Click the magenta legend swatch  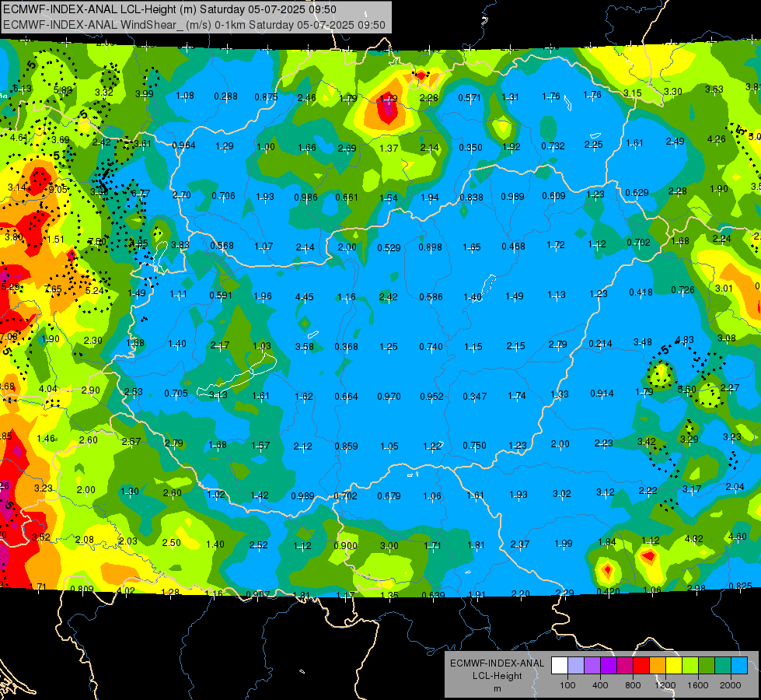(x=625, y=666)
